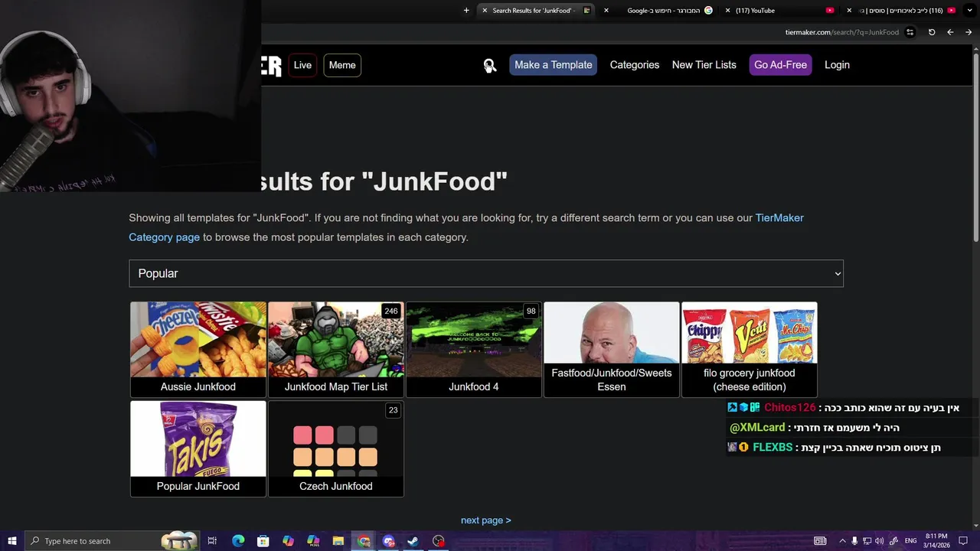Viewport: 980px width, 551px height.
Task: Click the microphone tray icon
Action: coord(854,541)
